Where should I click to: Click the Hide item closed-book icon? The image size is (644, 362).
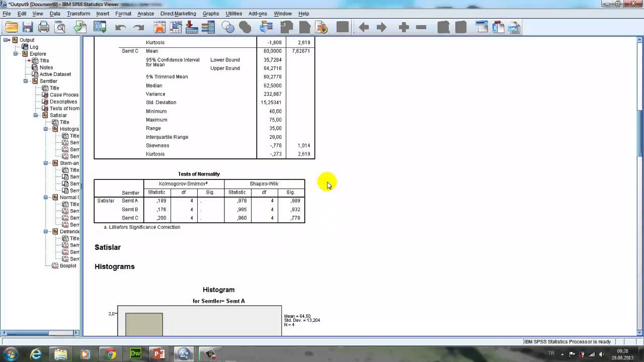click(461, 27)
